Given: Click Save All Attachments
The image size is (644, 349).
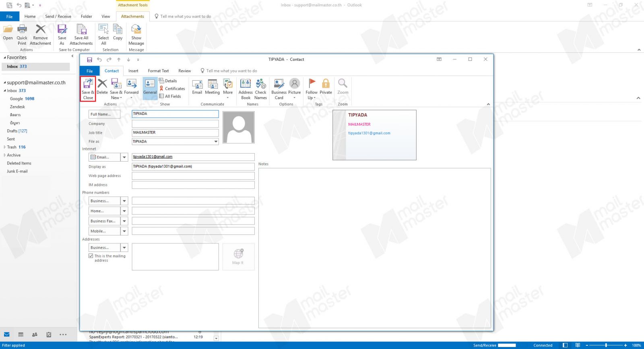Looking at the screenshot, I should (x=81, y=35).
